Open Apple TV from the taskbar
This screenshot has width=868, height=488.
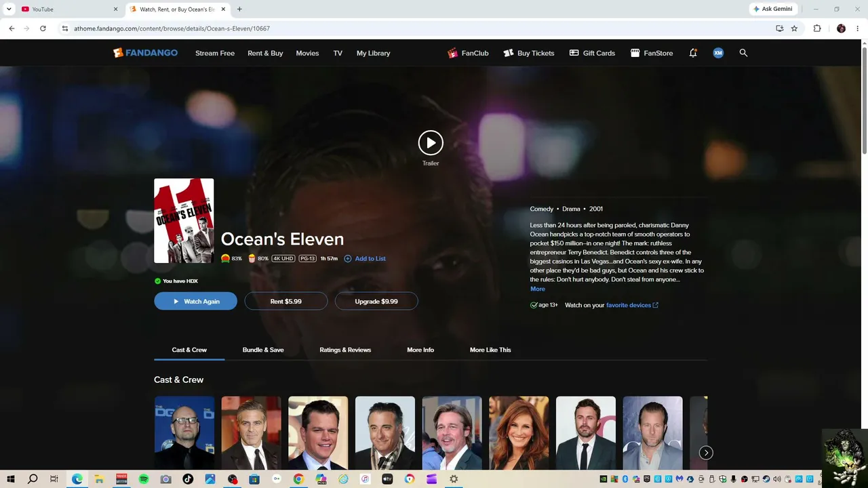coord(387,479)
